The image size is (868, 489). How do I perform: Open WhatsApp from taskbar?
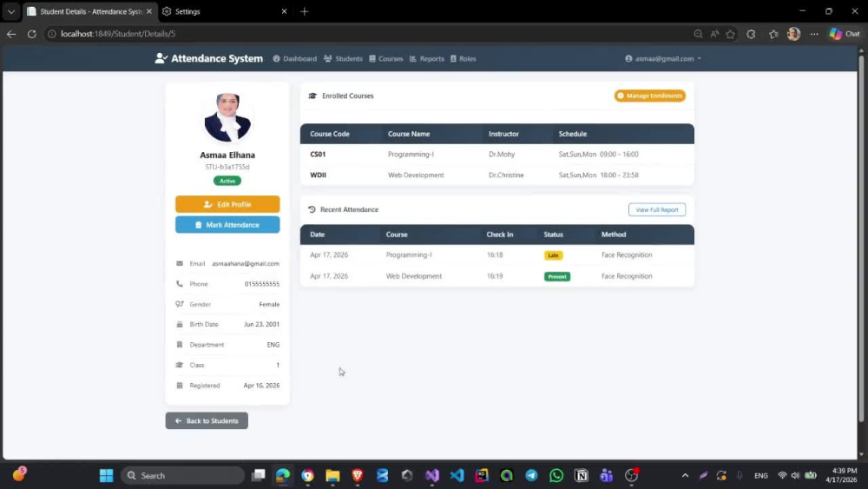(x=556, y=476)
